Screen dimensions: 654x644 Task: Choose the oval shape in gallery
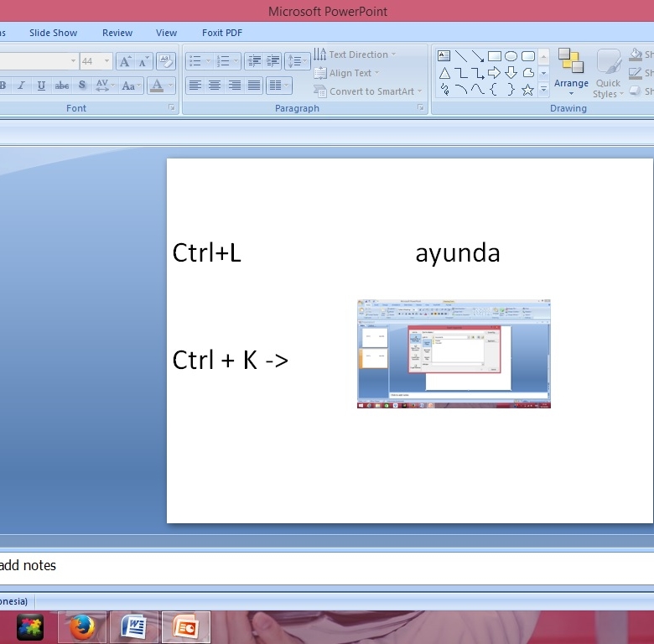511,56
